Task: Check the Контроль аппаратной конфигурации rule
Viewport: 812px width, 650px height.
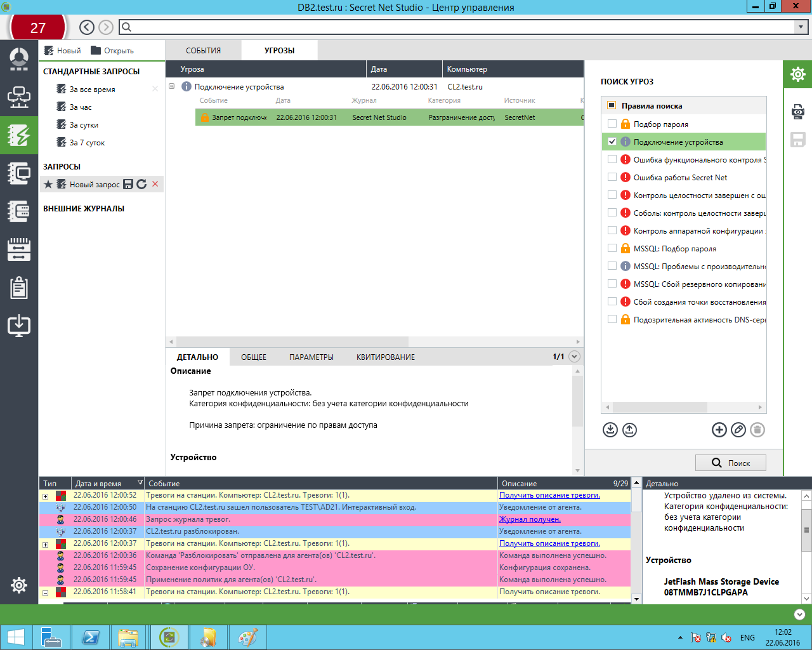Action: [612, 230]
